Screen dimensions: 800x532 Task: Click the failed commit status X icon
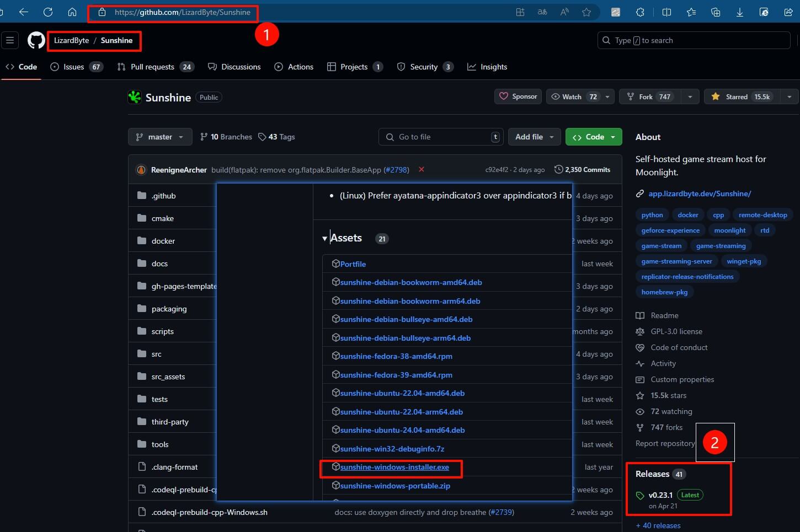(422, 170)
